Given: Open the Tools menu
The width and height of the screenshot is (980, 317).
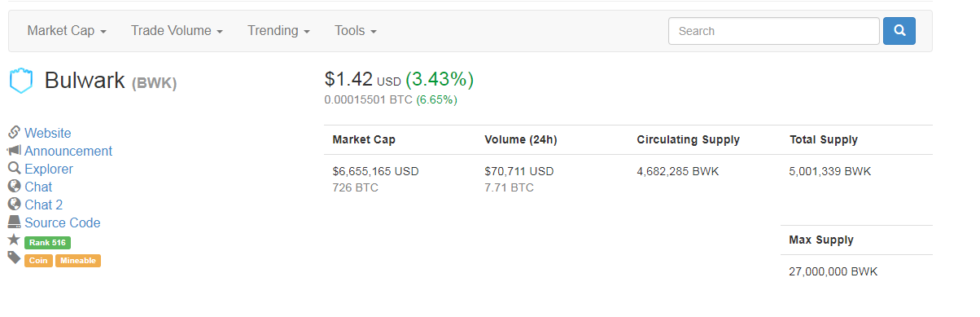Looking at the screenshot, I should (x=355, y=31).
